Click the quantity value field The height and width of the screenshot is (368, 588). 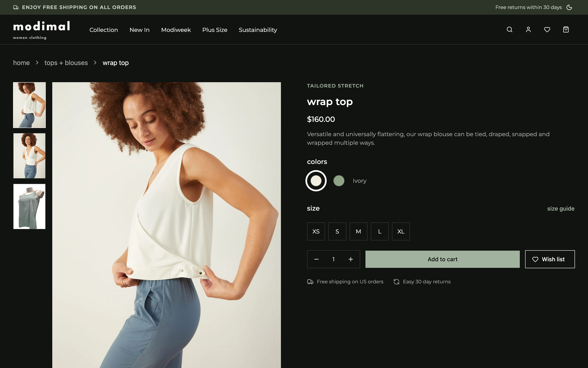point(334,259)
